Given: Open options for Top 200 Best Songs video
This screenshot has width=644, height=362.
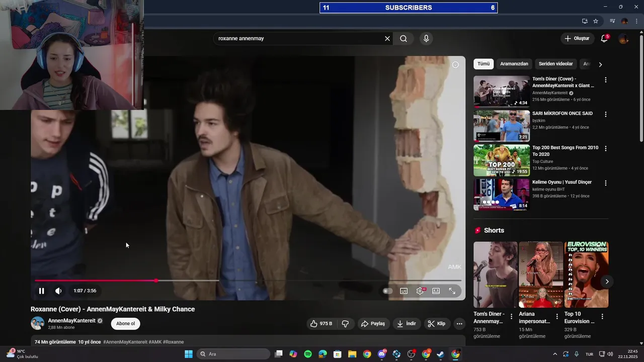Looking at the screenshot, I should (x=606, y=148).
